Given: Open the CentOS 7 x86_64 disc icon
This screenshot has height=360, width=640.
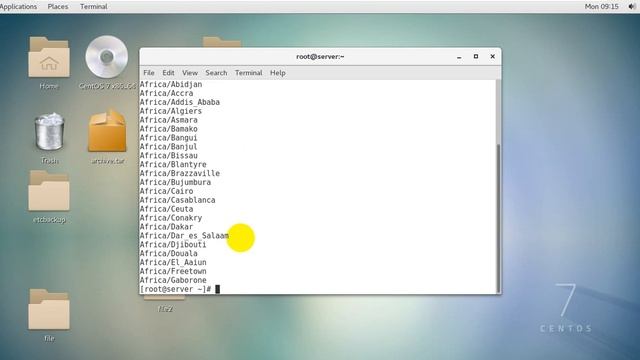Looking at the screenshot, I should tap(107, 57).
